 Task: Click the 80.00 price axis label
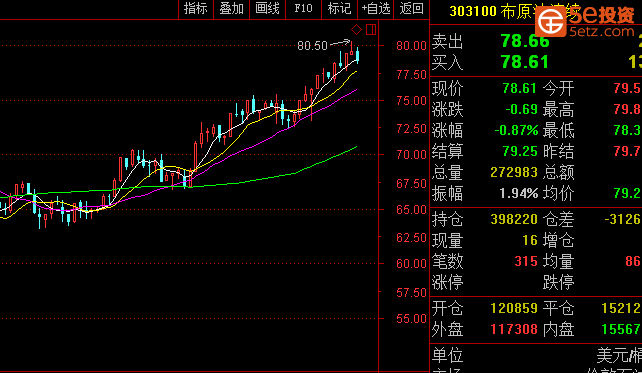click(411, 45)
